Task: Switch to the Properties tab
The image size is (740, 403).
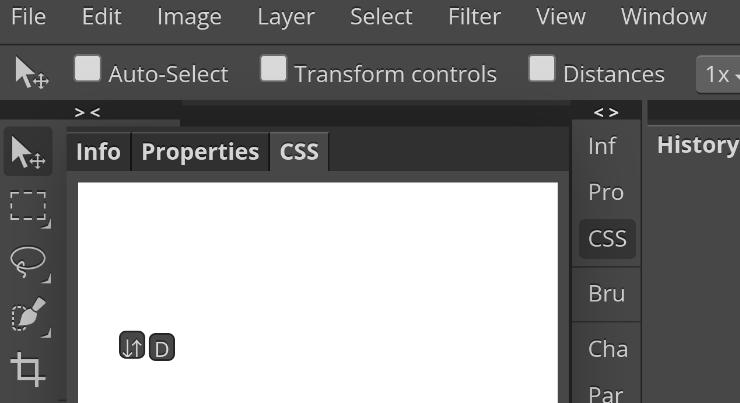Action: [x=200, y=152]
